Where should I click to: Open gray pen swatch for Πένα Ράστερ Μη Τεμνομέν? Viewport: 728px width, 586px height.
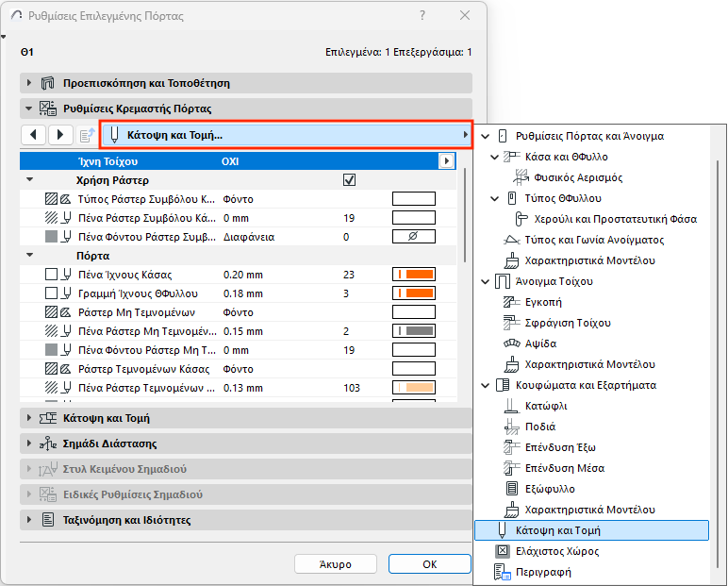(414, 331)
